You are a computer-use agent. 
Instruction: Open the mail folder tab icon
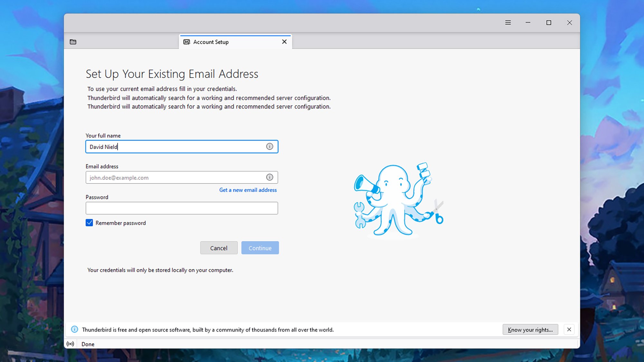click(73, 42)
